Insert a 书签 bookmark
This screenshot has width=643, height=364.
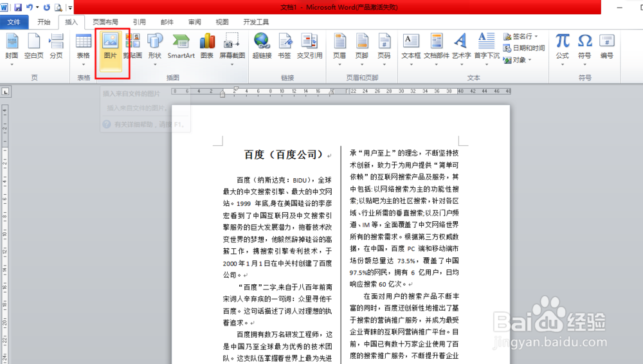[x=285, y=46]
